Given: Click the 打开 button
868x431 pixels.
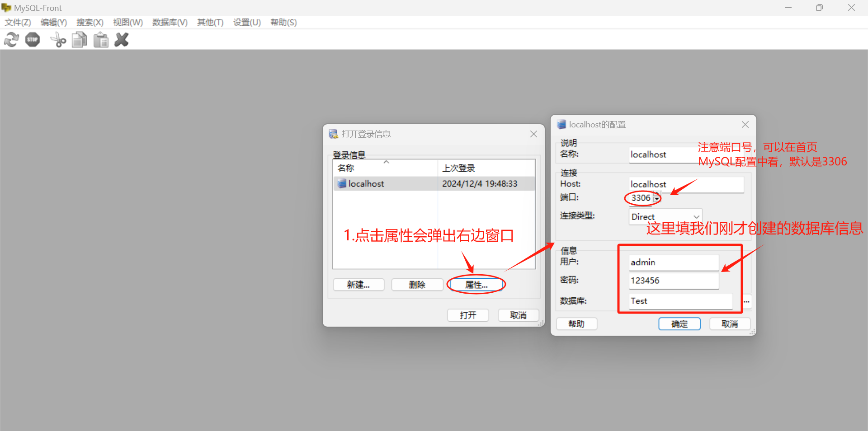Looking at the screenshot, I should tap(468, 315).
